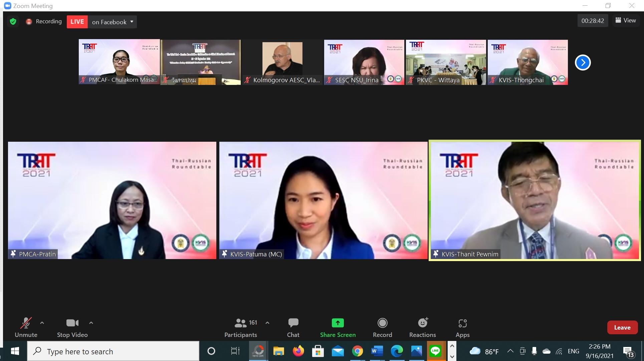
Task: Open the weather widget showing 86°F
Action: click(x=484, y=351)
